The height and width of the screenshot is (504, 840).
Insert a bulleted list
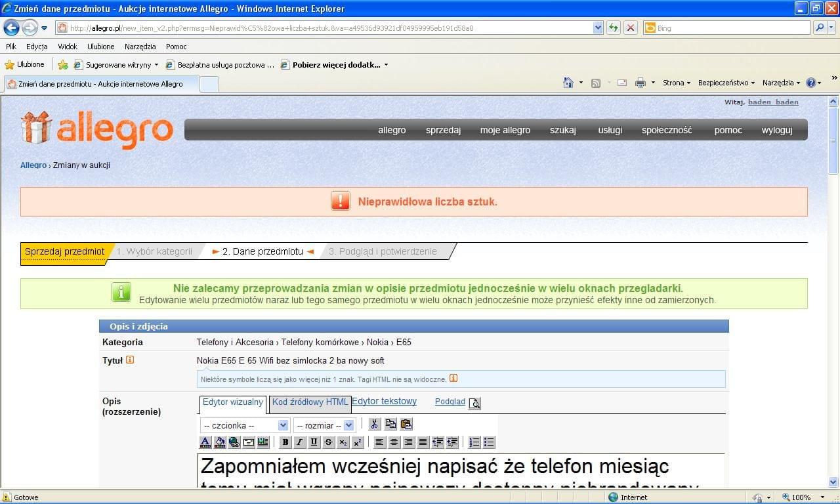click(x=489, y=442)
